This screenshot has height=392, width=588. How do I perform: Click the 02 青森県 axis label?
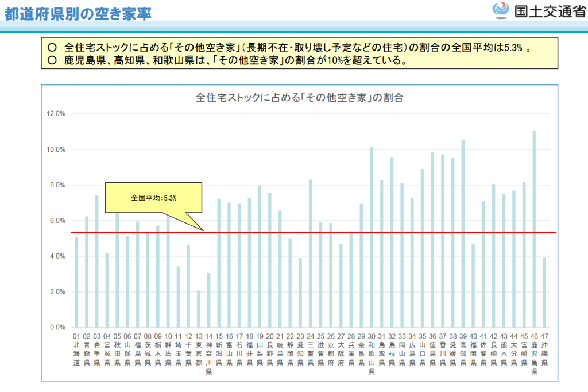point(87,349)
